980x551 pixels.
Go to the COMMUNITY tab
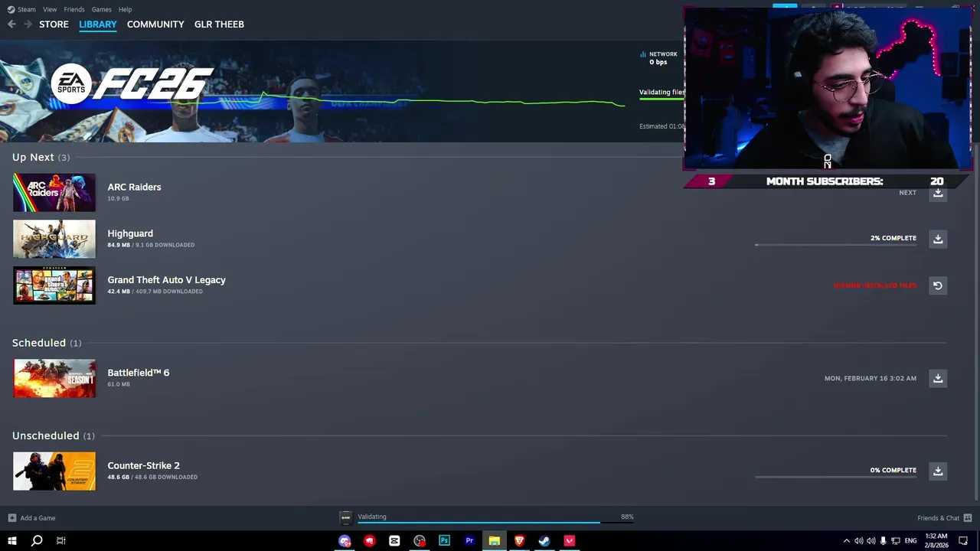coord(155,24)
